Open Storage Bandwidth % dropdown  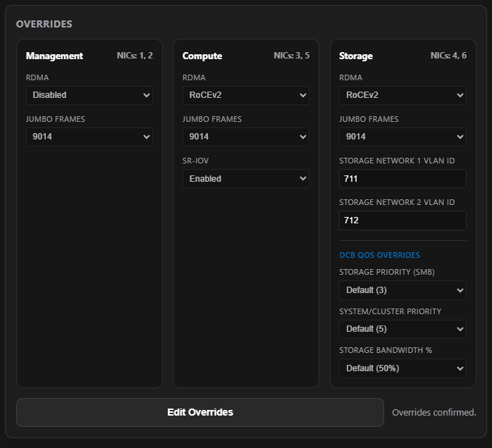pyautogui.click(x=402, y=368)
